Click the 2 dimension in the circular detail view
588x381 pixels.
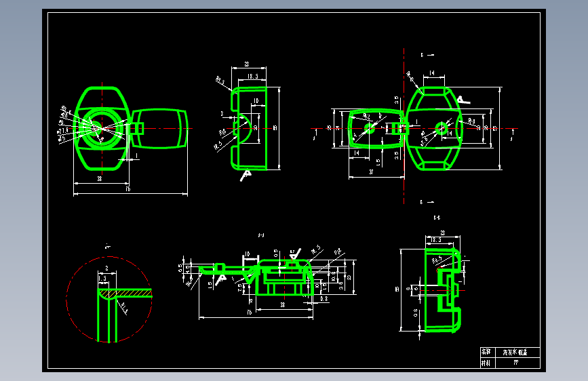107,268
